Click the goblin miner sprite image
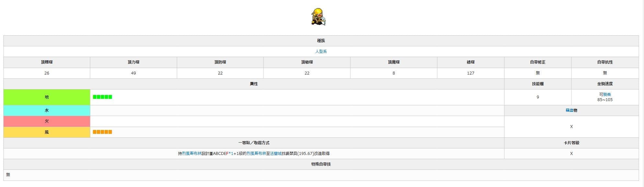The width and height of the screenshot is (644, 187). (x=319, y=17)
